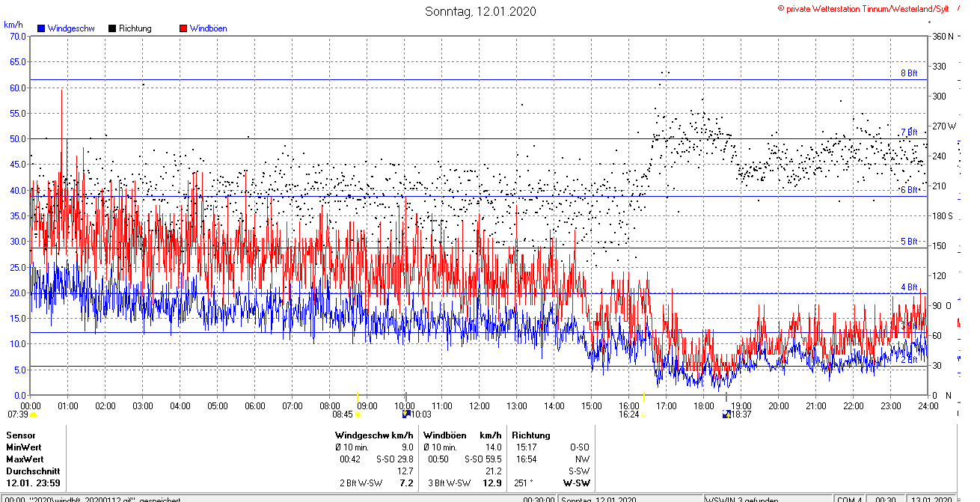Select the Windböen legend label

tap(208, 28)
